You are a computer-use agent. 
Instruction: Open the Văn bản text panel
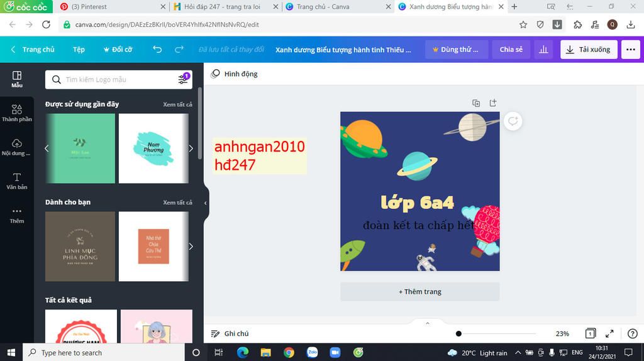click(17, 181)
